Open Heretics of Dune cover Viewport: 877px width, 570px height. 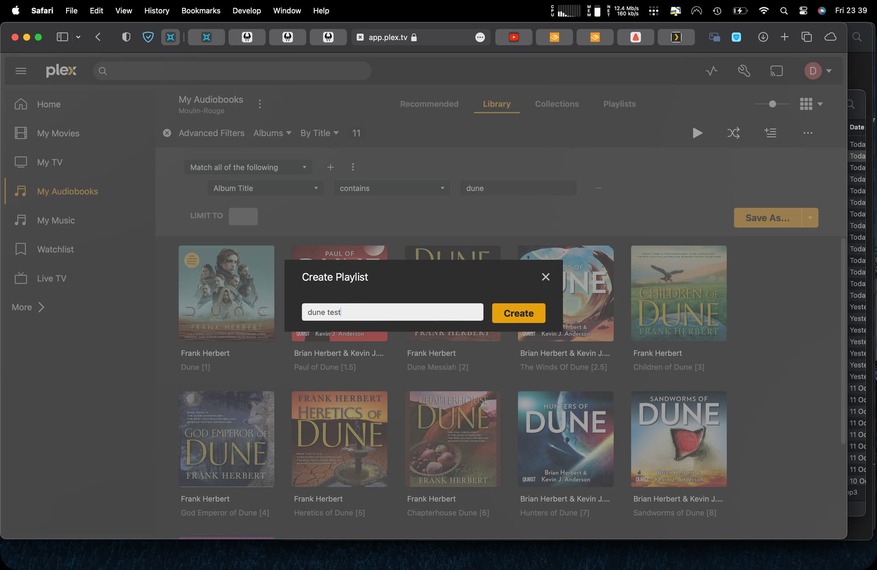point(340,439)
